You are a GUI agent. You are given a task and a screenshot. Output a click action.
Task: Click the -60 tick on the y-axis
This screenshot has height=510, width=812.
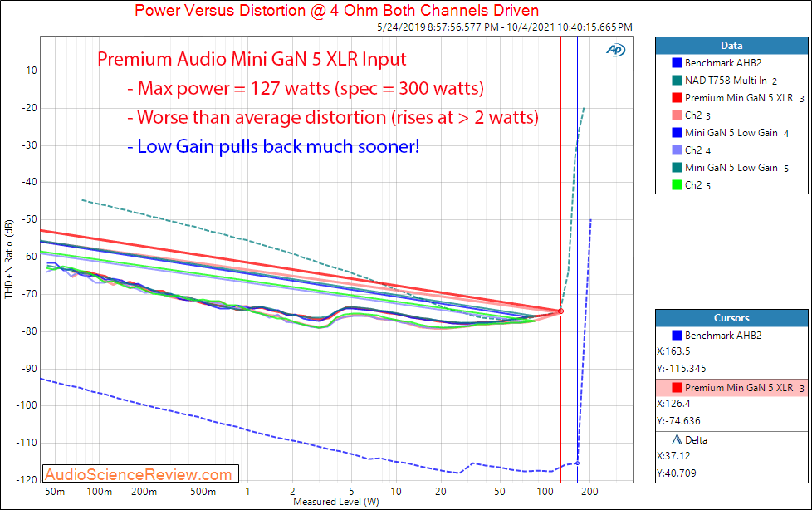coord(29,257)
